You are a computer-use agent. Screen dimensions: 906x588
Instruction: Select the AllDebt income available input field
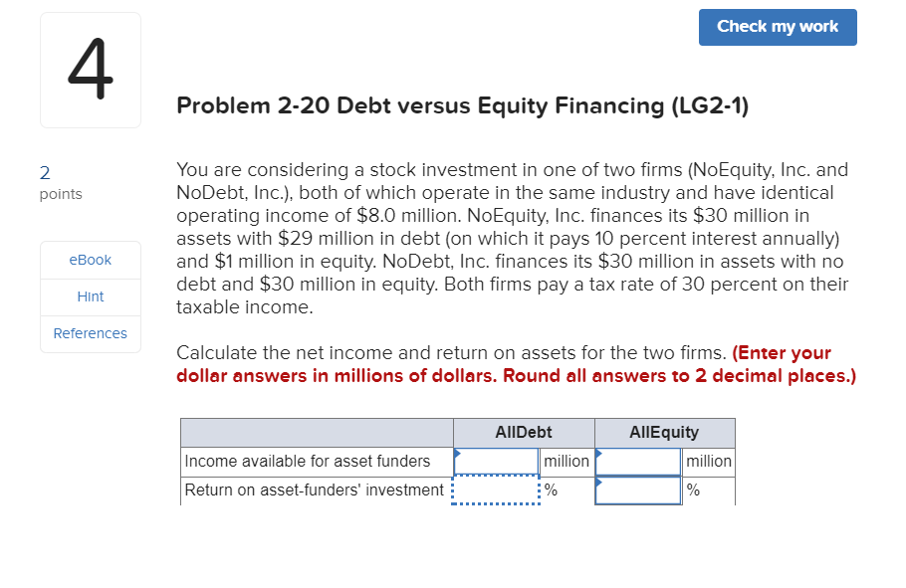495,461
